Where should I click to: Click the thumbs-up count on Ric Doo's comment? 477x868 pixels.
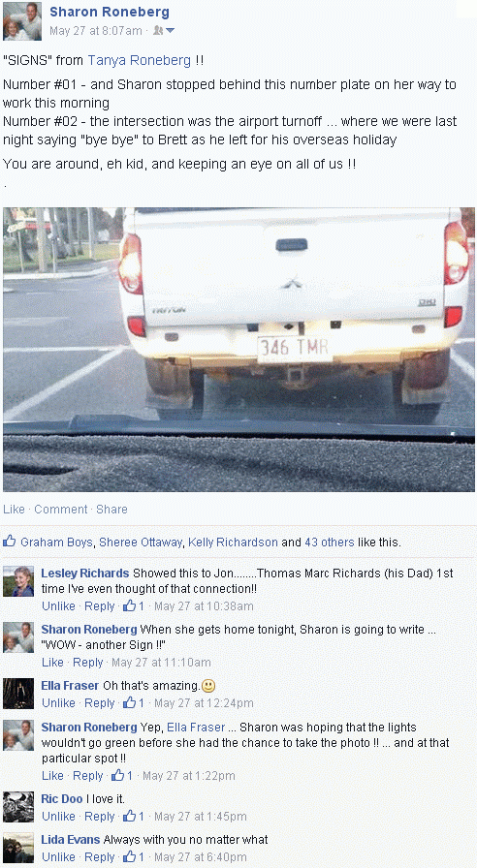coord(134,816)
